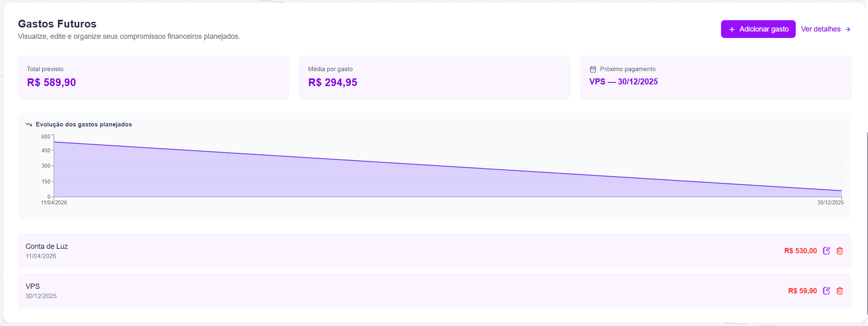
Task: Select the Total previsto summary card
Action: click(x=153, y=77)
